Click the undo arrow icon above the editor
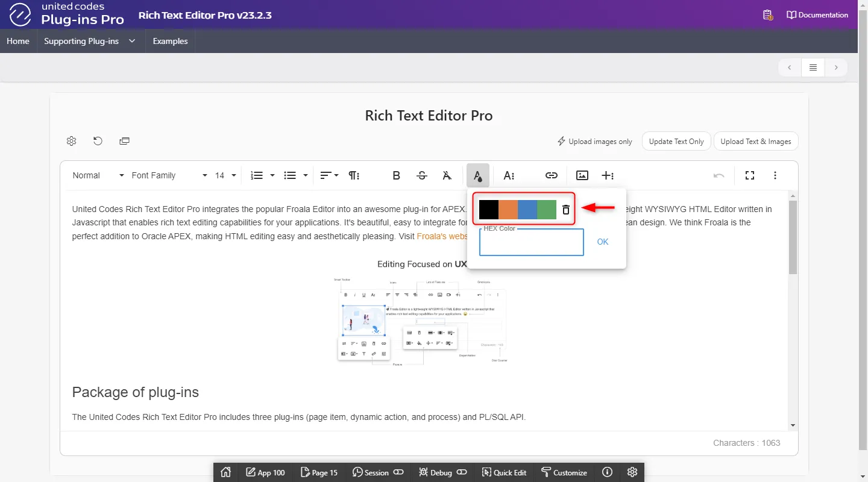This screenshot has height=482, width=868. [x=98, y=141]
